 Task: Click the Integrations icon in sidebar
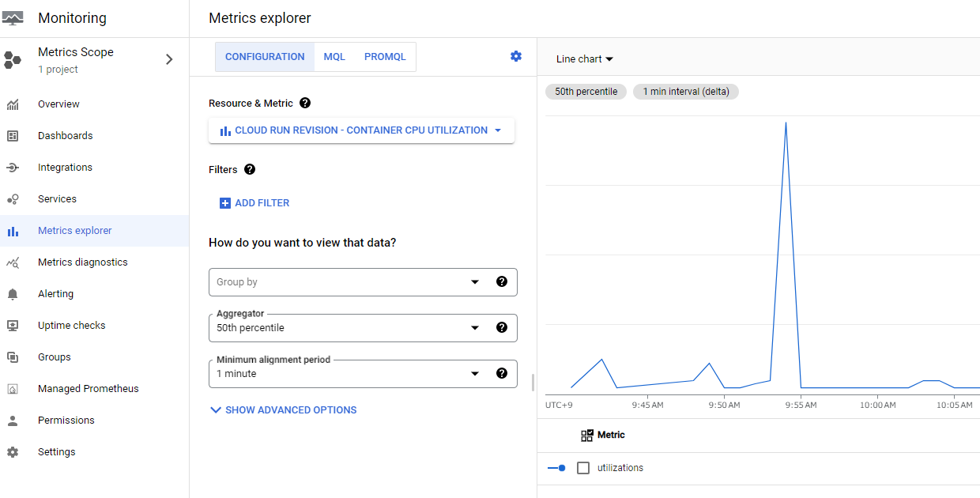[13, 168]
